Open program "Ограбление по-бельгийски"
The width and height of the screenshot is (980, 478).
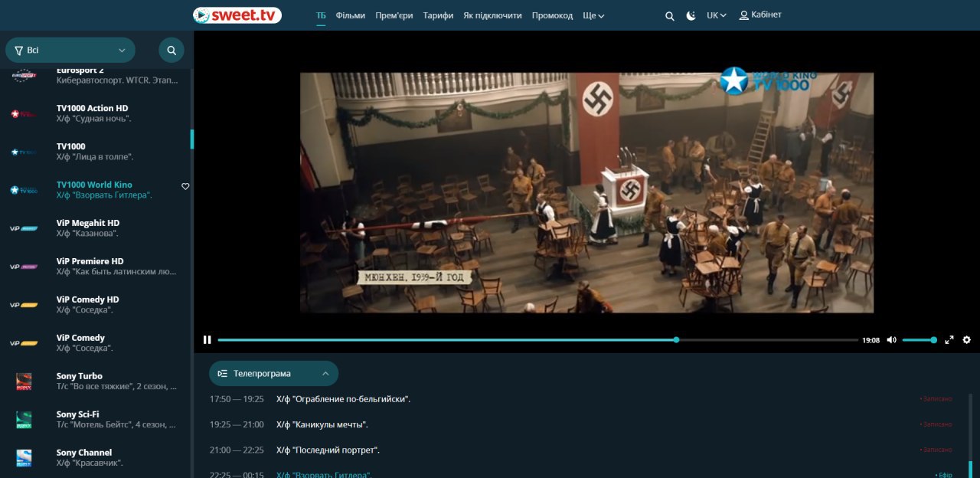[343, 399]
